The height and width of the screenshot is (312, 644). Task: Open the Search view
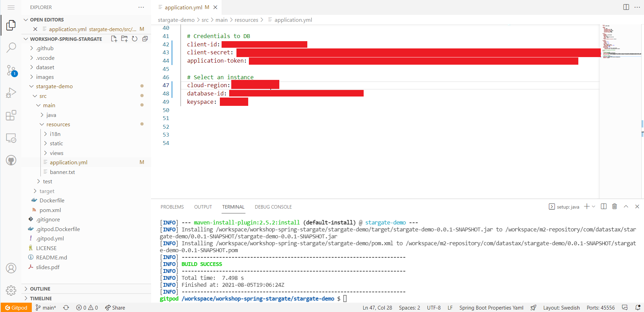(x=11, y=47)
